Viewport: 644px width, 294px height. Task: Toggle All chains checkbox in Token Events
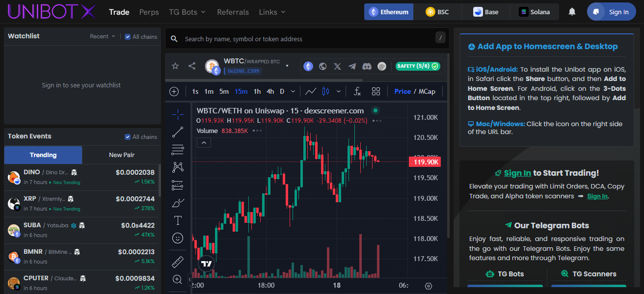tap(128, 137)
